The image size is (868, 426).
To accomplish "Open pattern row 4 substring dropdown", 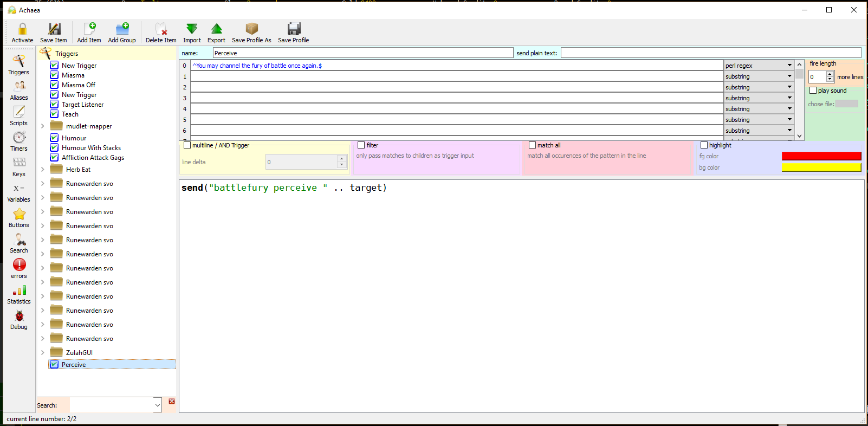I will tap(759, 108).
